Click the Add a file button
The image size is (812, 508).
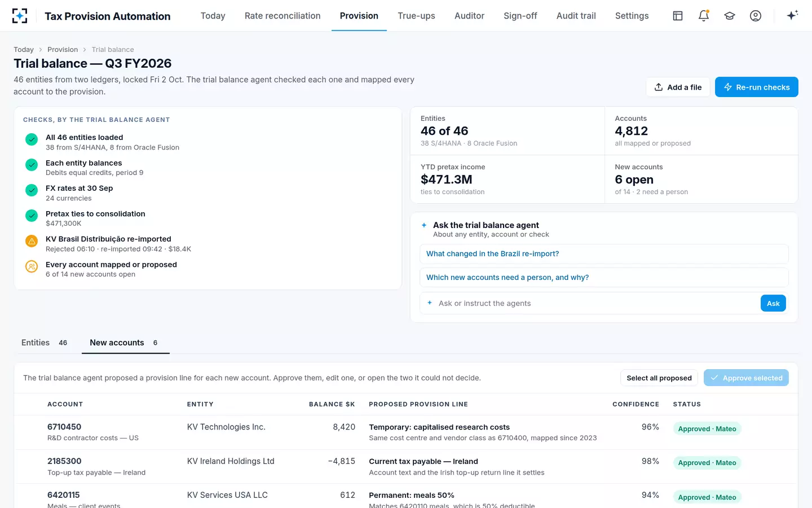(x=678, y=87)
